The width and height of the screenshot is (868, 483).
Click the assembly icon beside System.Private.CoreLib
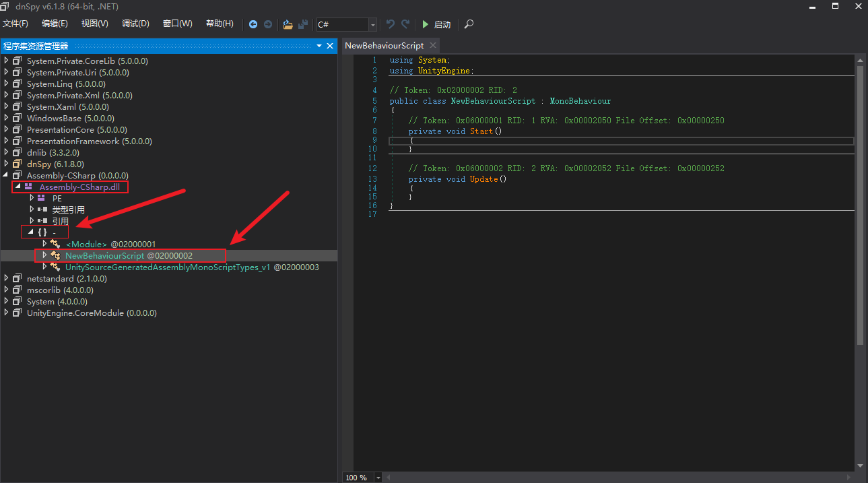[x=18, y=61]
